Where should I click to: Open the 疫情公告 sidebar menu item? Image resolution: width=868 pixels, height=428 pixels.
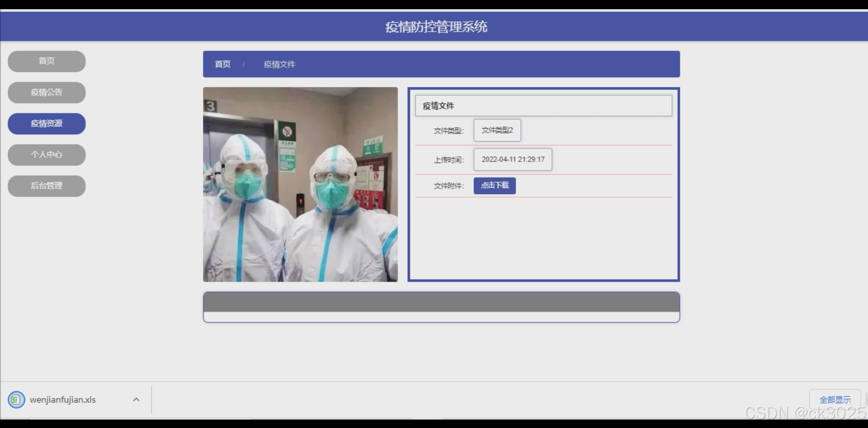46,92
